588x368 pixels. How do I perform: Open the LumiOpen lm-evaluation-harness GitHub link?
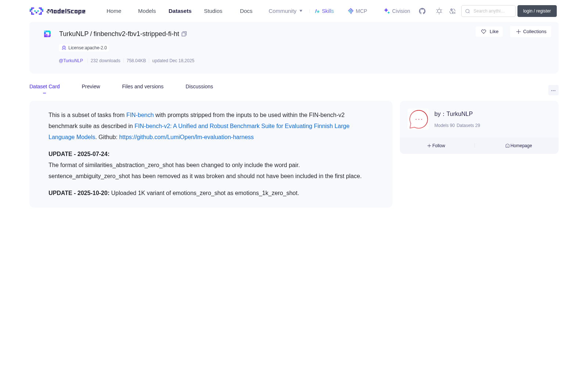click(186, 137)
